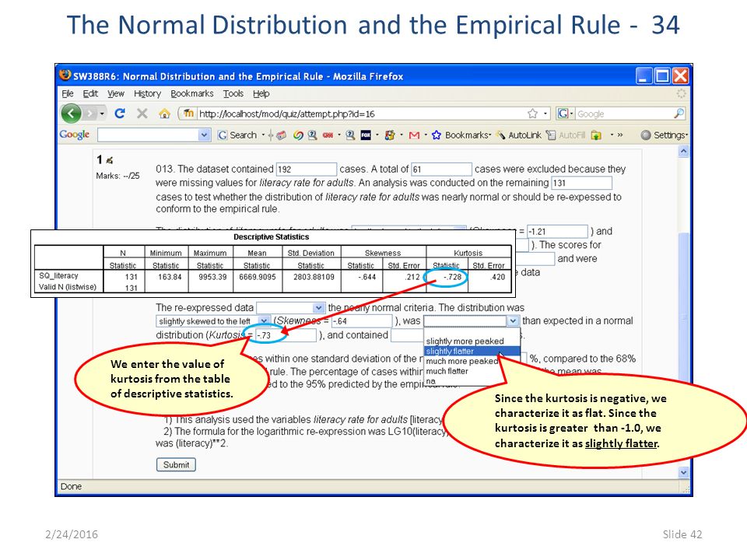The width and height of the screenshot is (747, 560).
Task: Click the 'Marks: --/25' text
Action: [117, 176]
